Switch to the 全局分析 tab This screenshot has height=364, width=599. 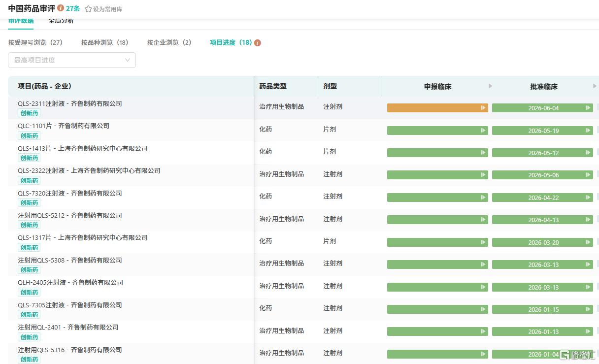[61, 21]
